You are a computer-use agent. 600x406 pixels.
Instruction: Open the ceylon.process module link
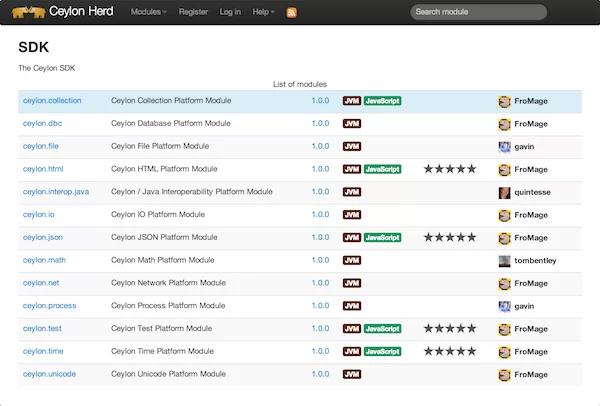[49, 306]
